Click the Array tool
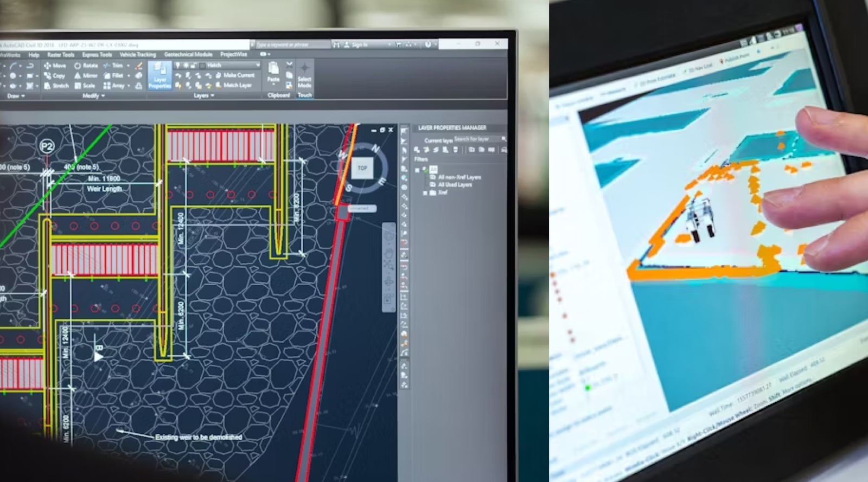The width and height of the screenshot is (868, 482). [x=114, y=86]
